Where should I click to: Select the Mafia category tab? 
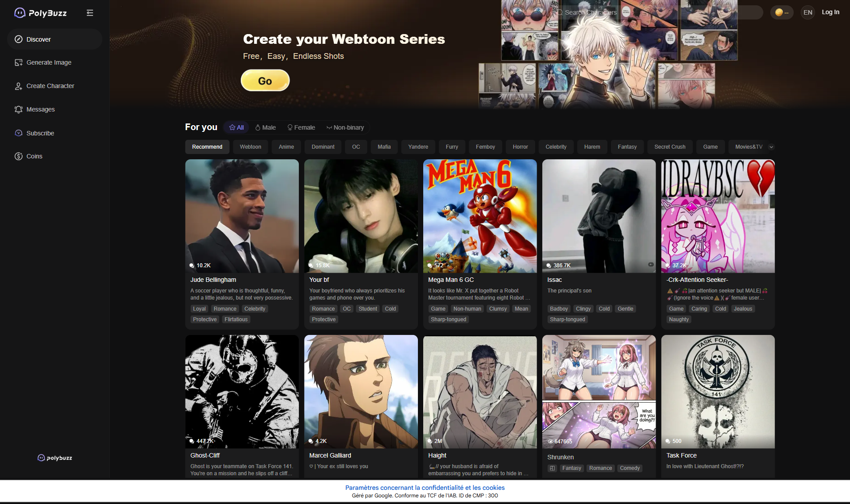(x=384, y=147)
